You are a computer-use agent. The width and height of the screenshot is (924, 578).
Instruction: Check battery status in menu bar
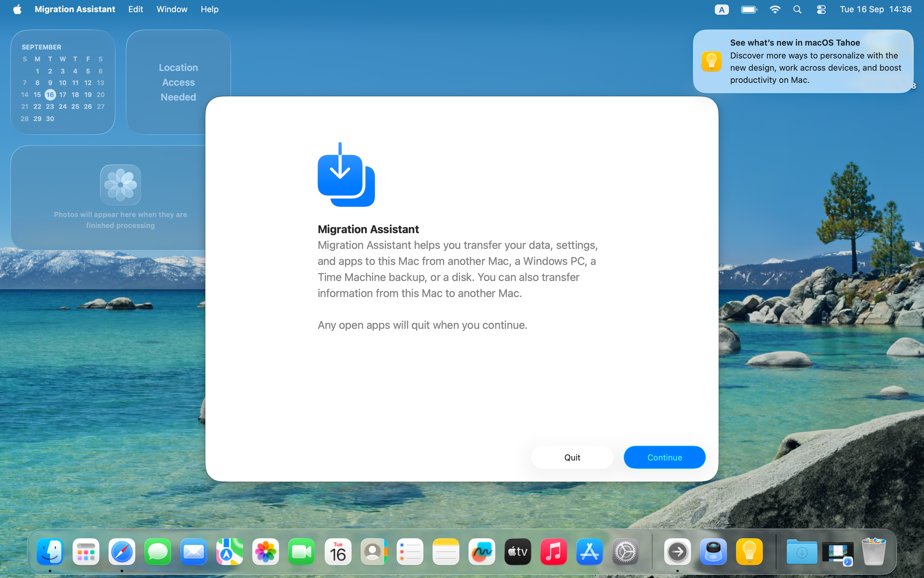(x=749, y=9)
